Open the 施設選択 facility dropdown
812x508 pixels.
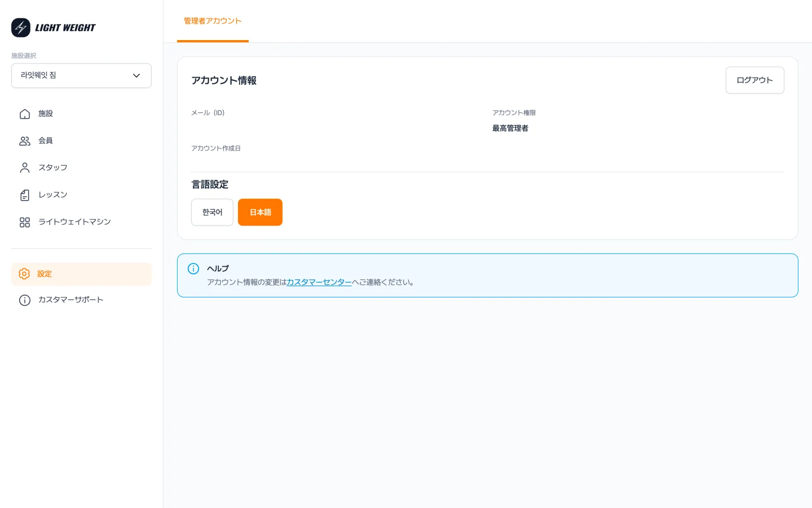point(81,76)
